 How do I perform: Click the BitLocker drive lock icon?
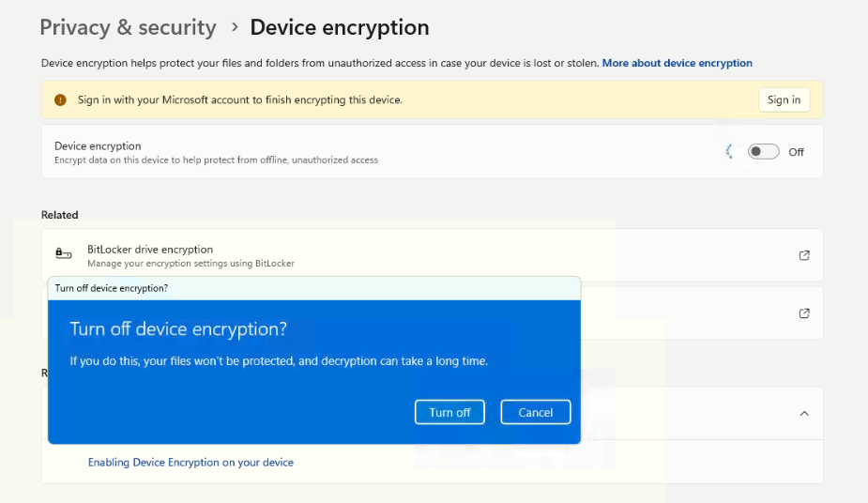tap(64, 254)
